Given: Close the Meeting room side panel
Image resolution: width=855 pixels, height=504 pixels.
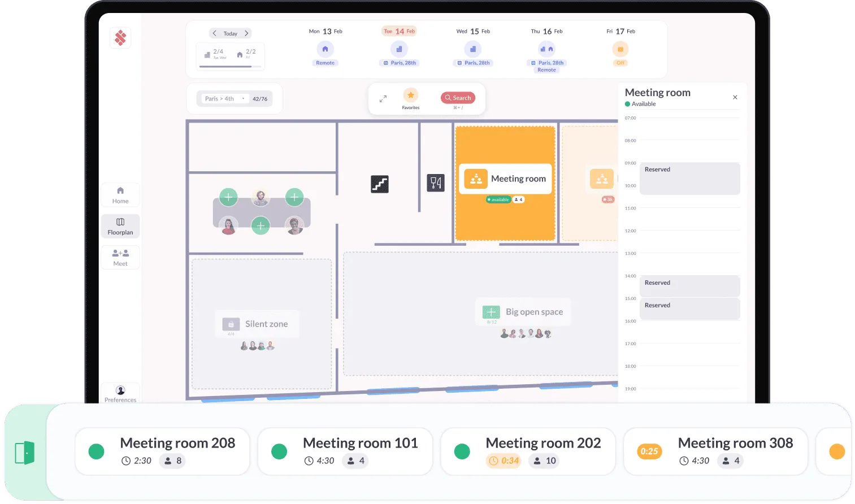Looking at the screenshot, I should [x=735, y=97].
